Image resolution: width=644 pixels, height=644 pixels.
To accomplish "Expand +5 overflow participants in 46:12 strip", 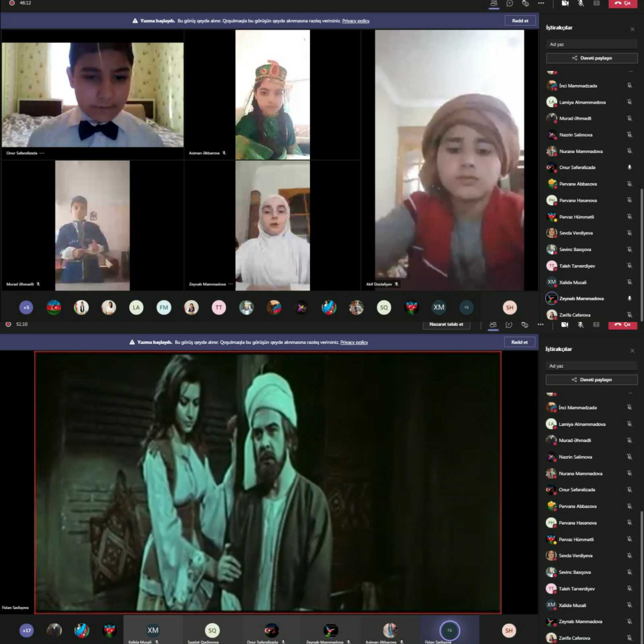I will point(26,308).
